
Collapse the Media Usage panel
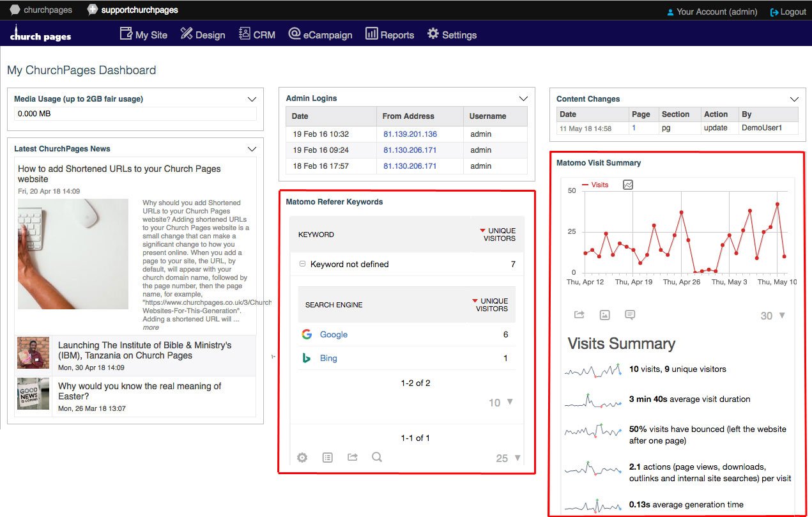(252, 99)
